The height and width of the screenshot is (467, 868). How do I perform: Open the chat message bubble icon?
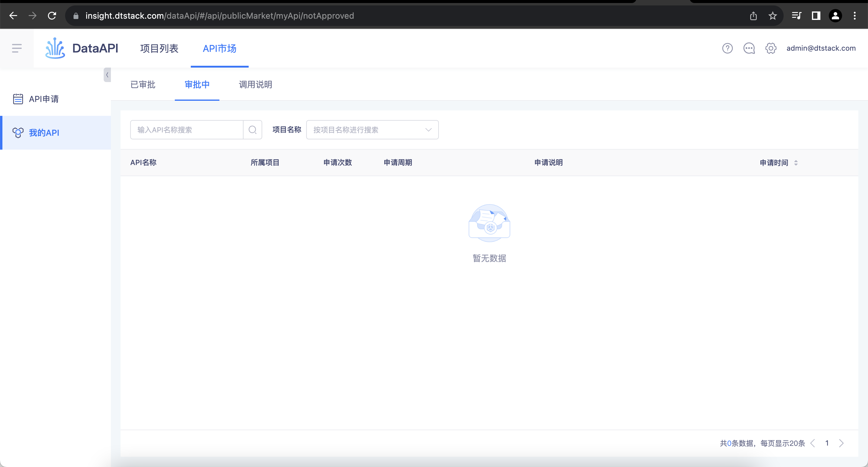[749, 48]
